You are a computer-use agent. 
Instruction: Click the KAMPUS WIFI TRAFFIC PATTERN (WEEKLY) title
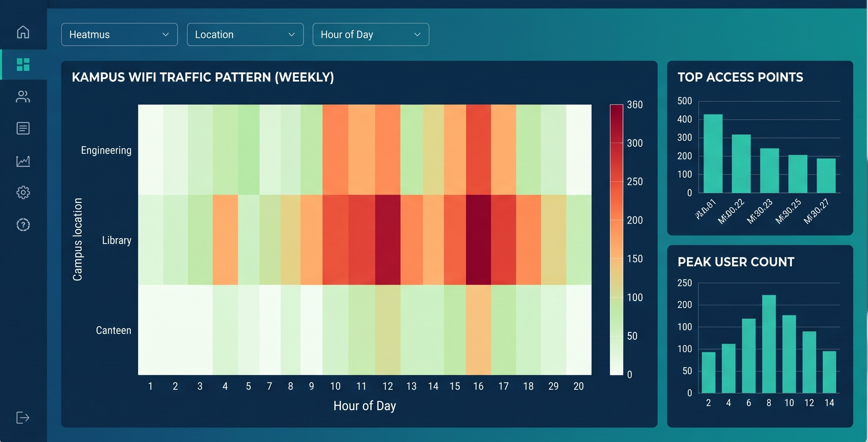click(x=203, y=77)
